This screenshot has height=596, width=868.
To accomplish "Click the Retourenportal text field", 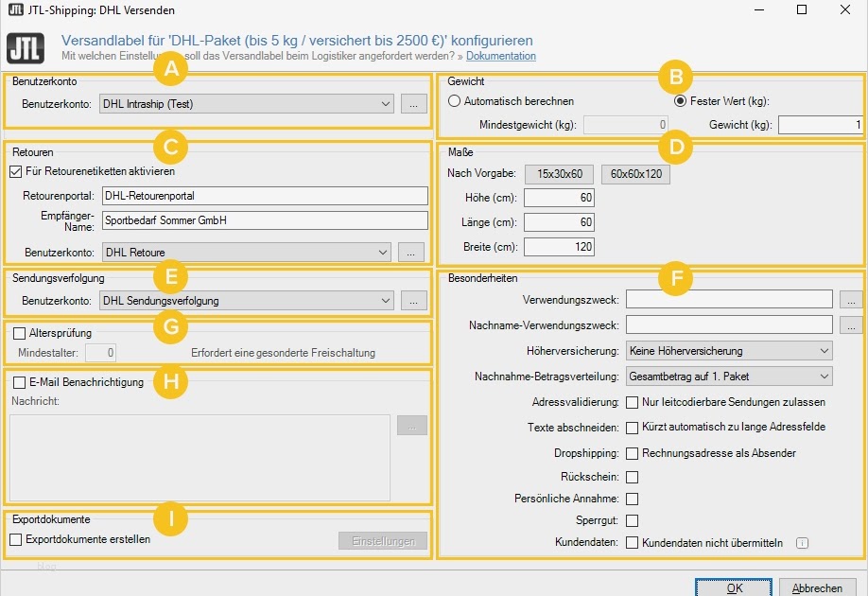I will [265, 196].
